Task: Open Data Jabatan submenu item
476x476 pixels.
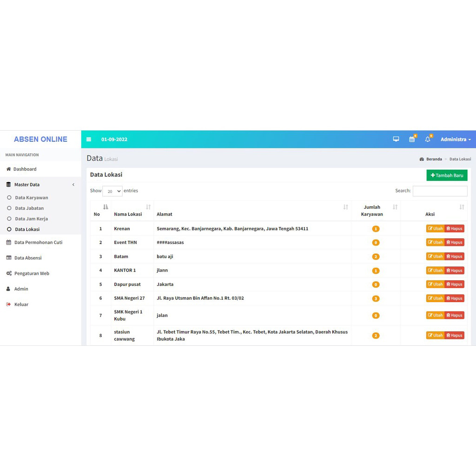Action: tap(29, 208)
